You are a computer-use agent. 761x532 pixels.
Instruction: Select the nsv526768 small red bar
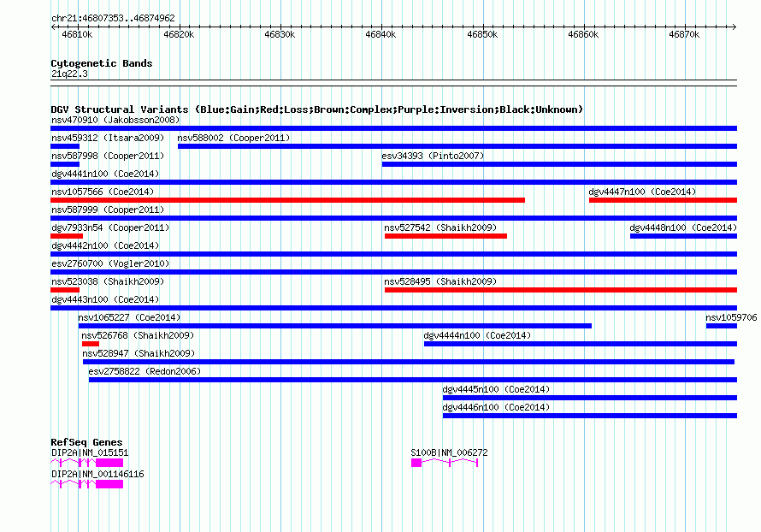[91, 344]
